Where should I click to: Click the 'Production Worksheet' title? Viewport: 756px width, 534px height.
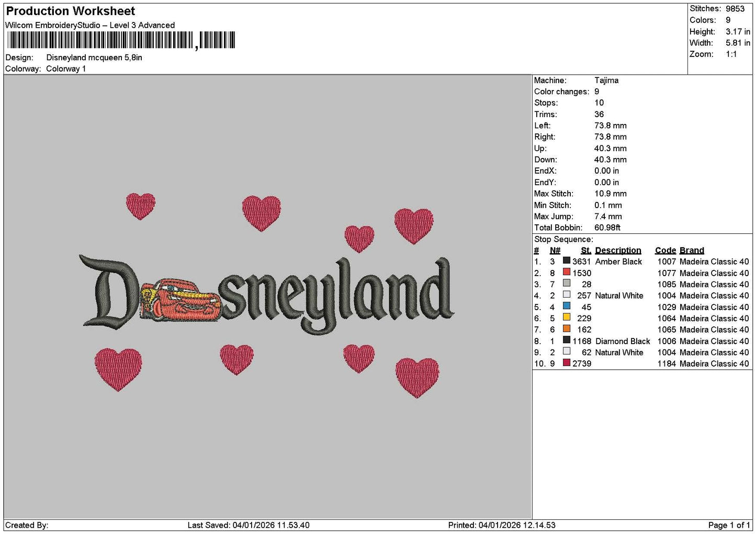pyautogui.click(x=71, y=11)
